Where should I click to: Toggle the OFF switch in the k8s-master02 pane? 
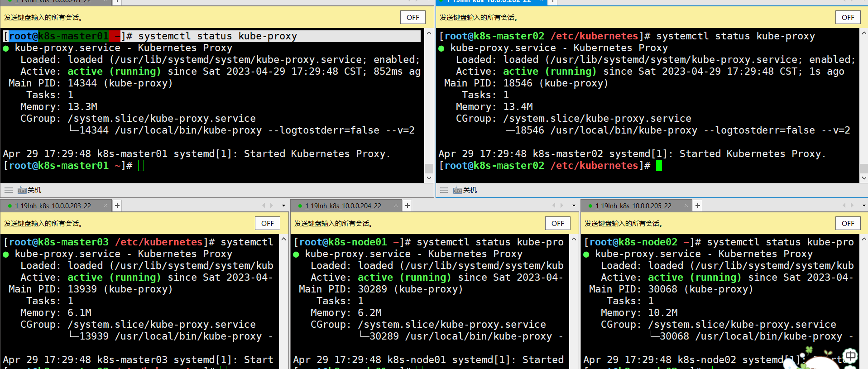[848, 17]
